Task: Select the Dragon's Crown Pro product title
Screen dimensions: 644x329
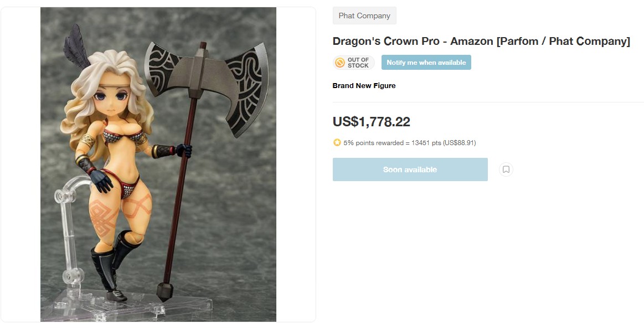Action: (x=481, y=42)
